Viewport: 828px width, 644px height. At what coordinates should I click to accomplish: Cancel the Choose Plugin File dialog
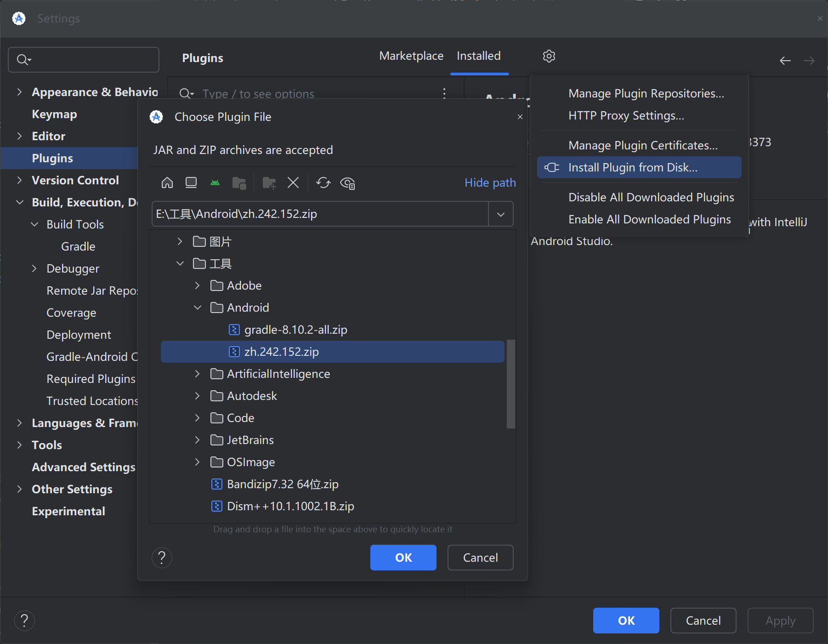tap(481, 558)
